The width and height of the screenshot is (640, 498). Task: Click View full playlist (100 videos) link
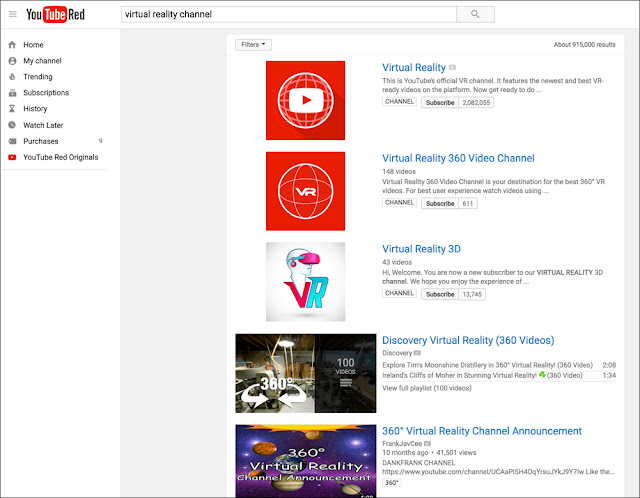[427, 388]
